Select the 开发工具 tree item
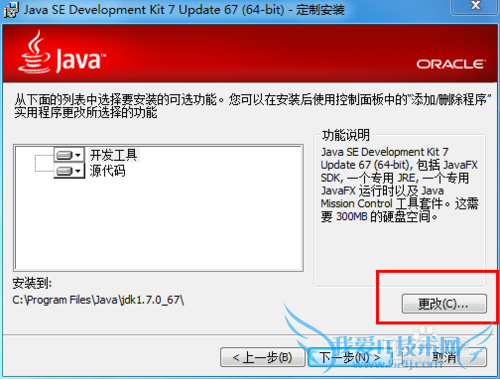Image resolution: width=500 pixels, height=379 pixels. (113, 155)
